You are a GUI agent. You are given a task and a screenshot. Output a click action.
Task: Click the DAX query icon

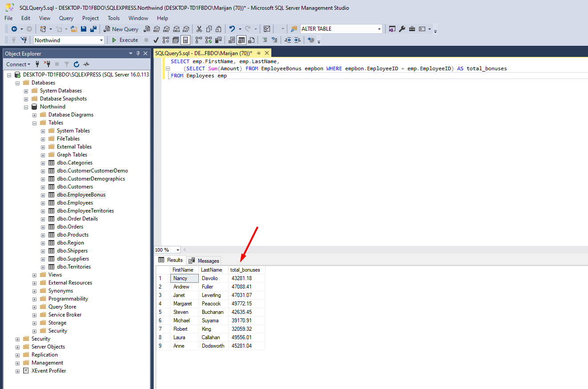click(x=186, y=29)
